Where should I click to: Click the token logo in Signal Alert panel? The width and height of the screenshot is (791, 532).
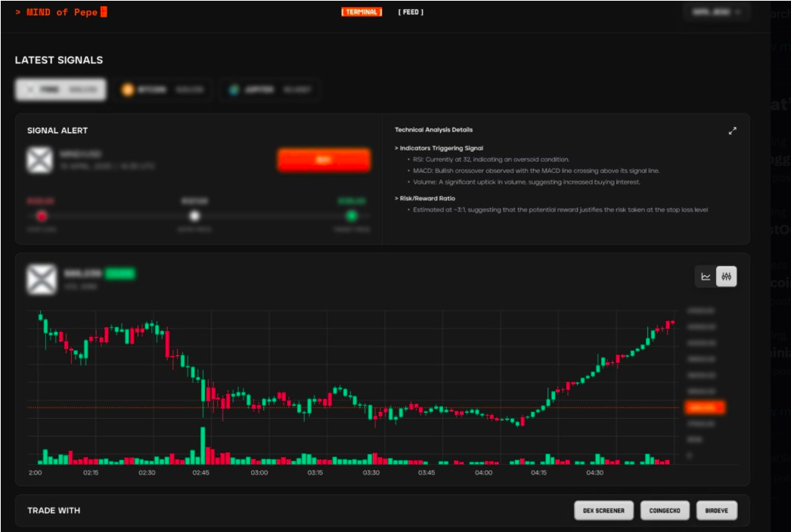tap(40, 160)
